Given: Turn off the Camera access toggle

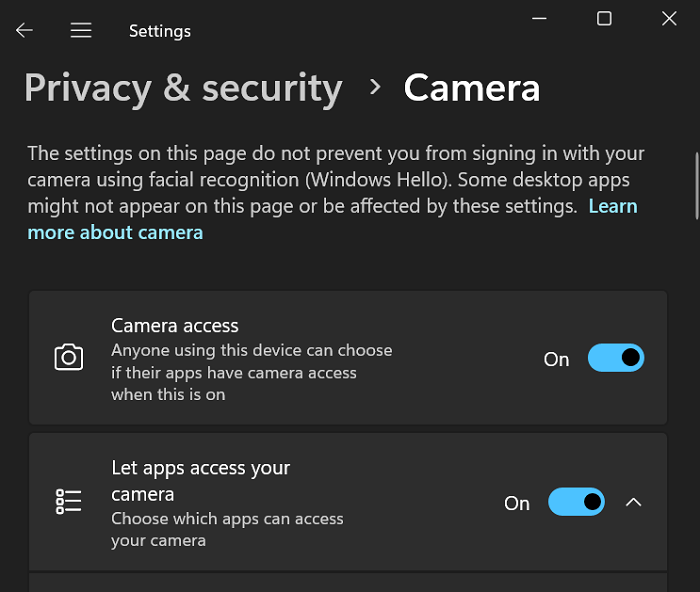Looking at the screenshot, I should (x=615, y=358).
